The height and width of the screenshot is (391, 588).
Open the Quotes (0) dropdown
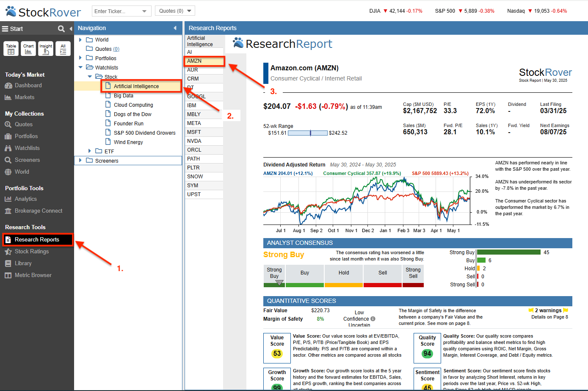[175, 11]
